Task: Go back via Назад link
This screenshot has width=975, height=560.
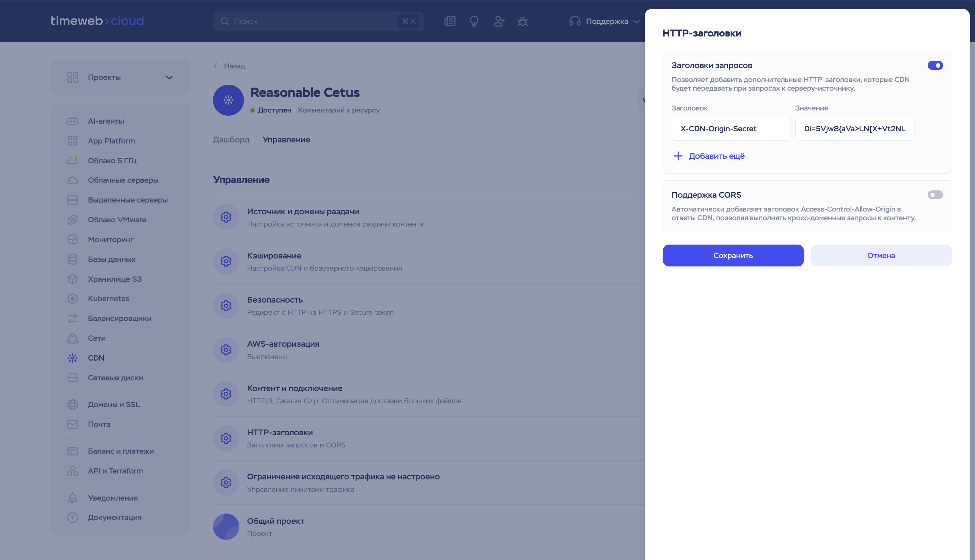Action: pyautogui.click(x=229, y=66)
